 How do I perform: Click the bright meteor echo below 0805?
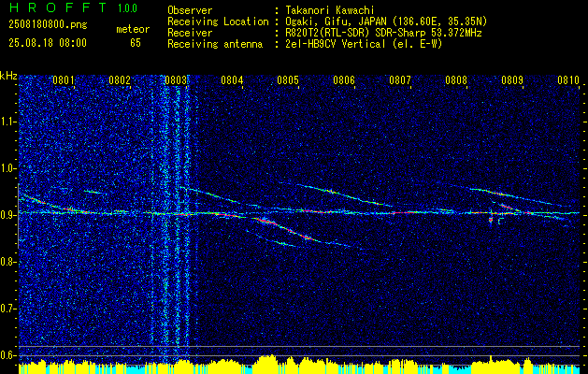point(285,229)
